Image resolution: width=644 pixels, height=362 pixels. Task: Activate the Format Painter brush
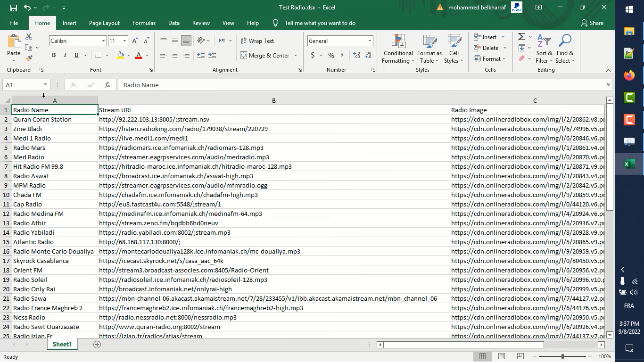pyautogui.click(x=29, y=58)
